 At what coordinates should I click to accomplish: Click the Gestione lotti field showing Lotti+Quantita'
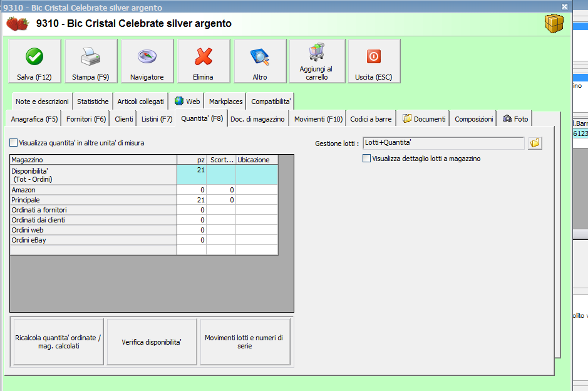[443, 143]
